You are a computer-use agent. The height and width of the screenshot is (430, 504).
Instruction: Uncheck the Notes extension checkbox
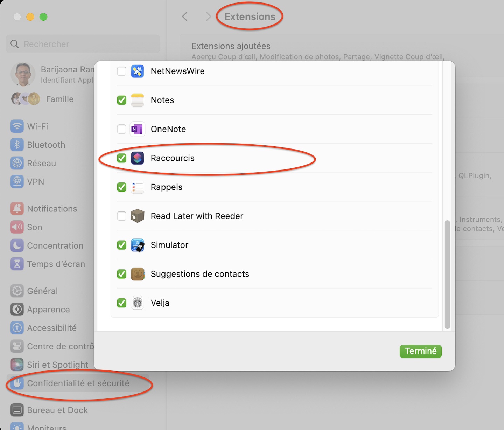click(x=122, y=100)
